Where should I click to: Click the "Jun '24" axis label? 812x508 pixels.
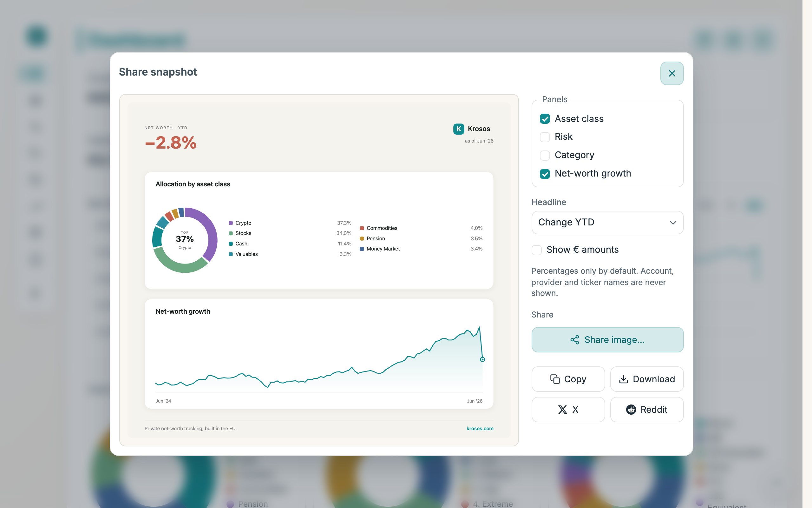[x=163, y=401]
